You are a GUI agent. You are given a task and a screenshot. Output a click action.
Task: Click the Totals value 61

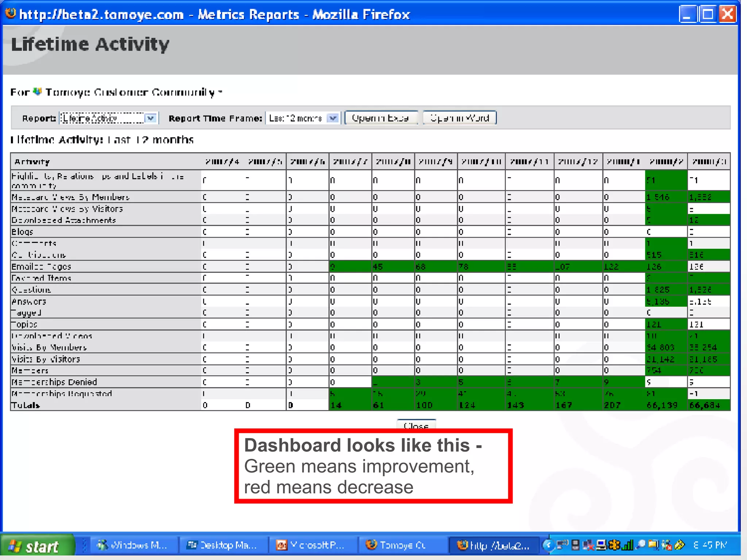pyautogui.click(x=379, y=405)
